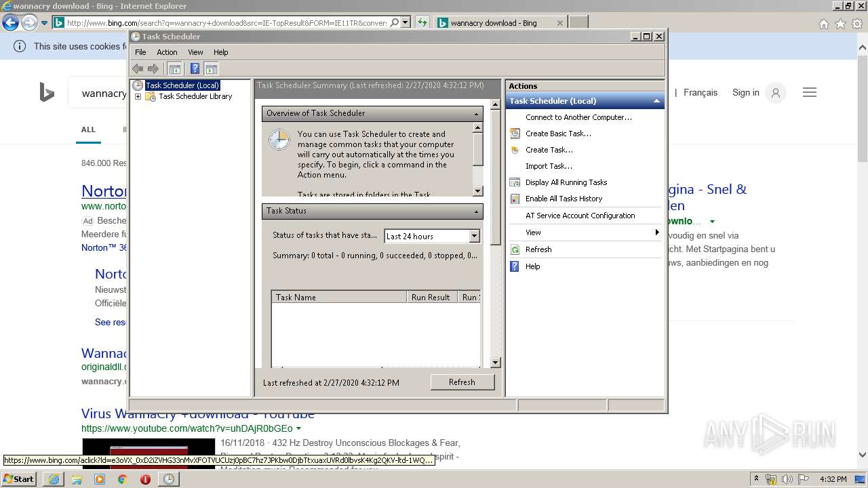Open a new tab in Internet Explorer
Screen dimensions: 868x488
tap(578, 22)
